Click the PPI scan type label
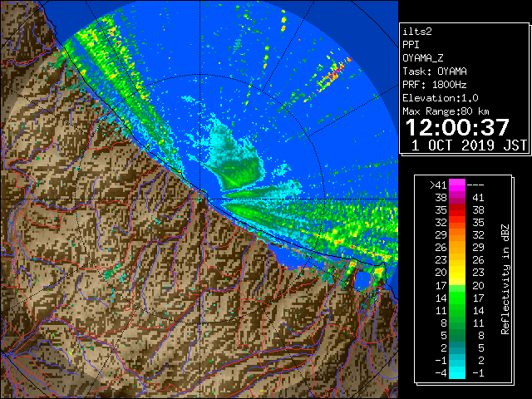532x399 pixels. click(x=411, y=45)
